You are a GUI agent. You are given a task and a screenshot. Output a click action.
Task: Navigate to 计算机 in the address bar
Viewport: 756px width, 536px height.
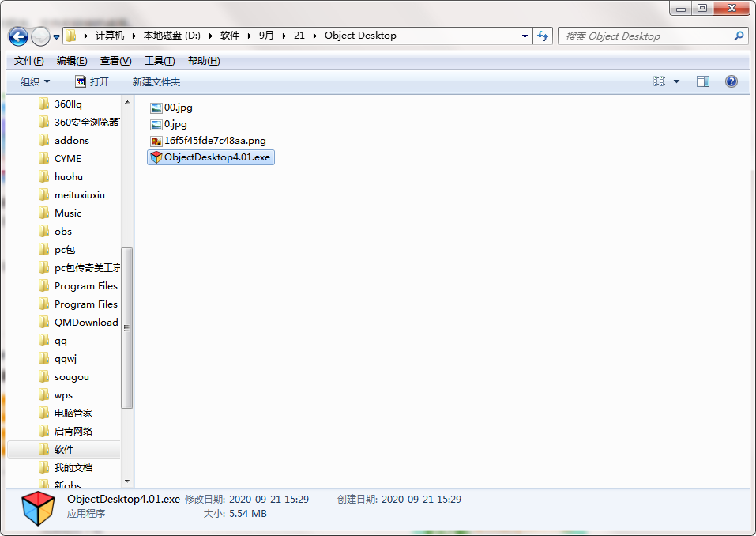(110, 36)
